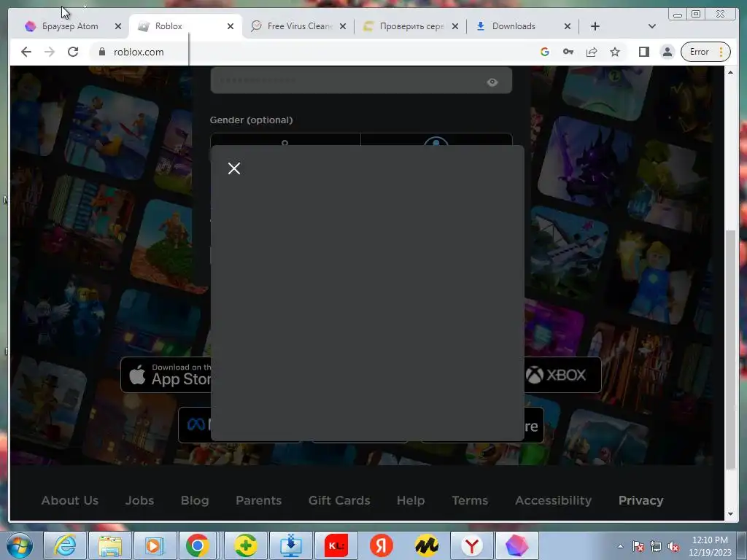
Task: Open the red Я Yandex taskbar icon
Action: [381, 545]
